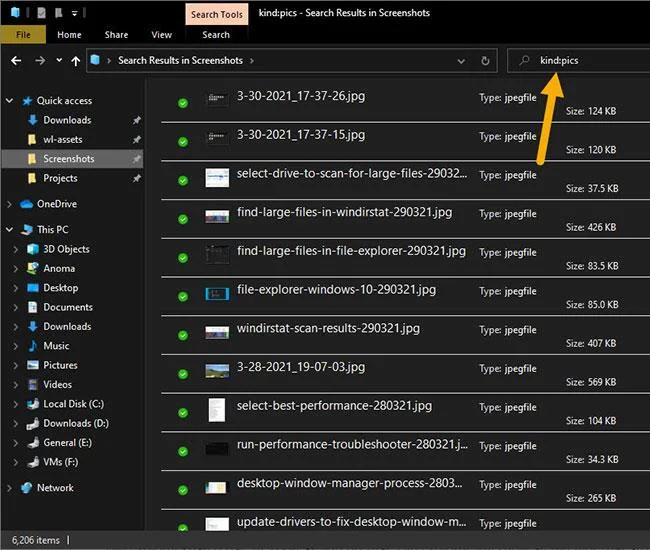The image size is (650, 550).
Task: Expand the 3D Objects node
Action: coord(16,249)
